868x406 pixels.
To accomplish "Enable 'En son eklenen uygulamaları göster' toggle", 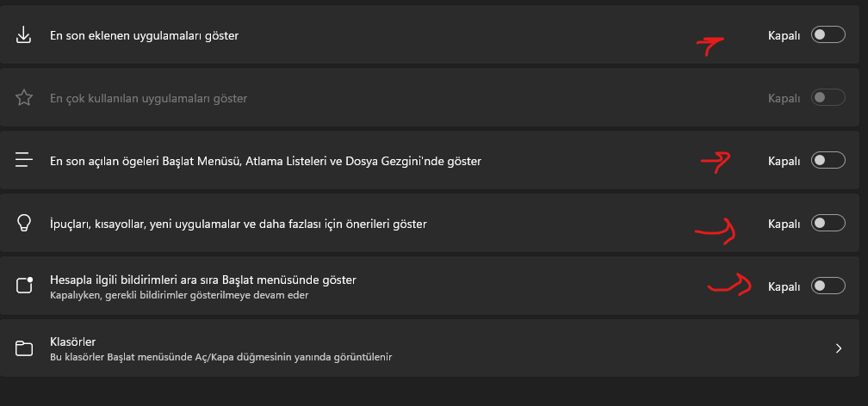I will coord(828,35).
